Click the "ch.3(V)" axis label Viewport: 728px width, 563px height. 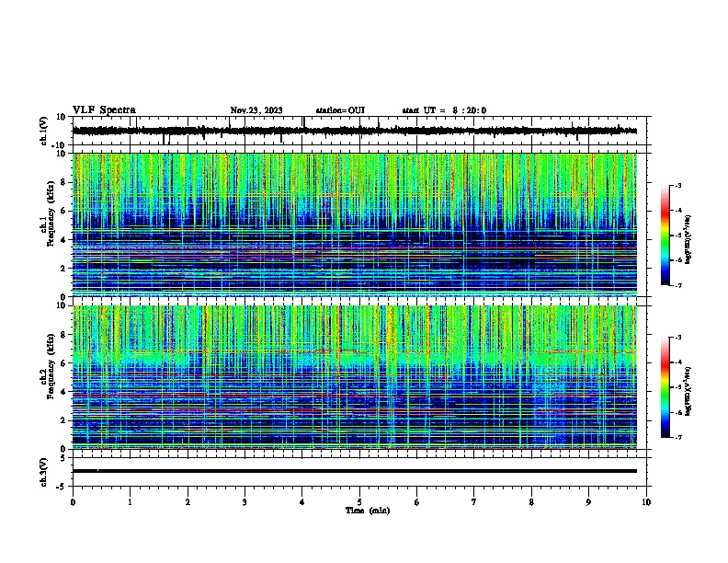coord(43,472)
